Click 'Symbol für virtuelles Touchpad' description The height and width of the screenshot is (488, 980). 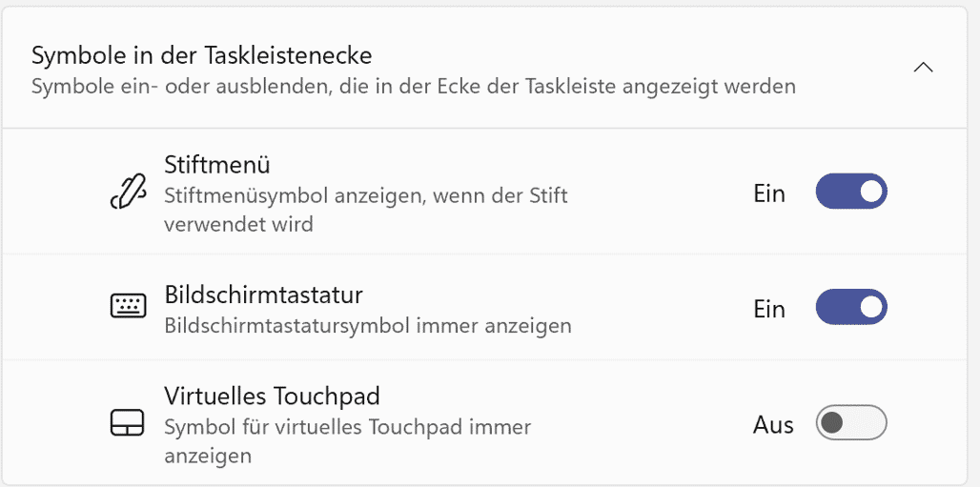click(347, 427)
